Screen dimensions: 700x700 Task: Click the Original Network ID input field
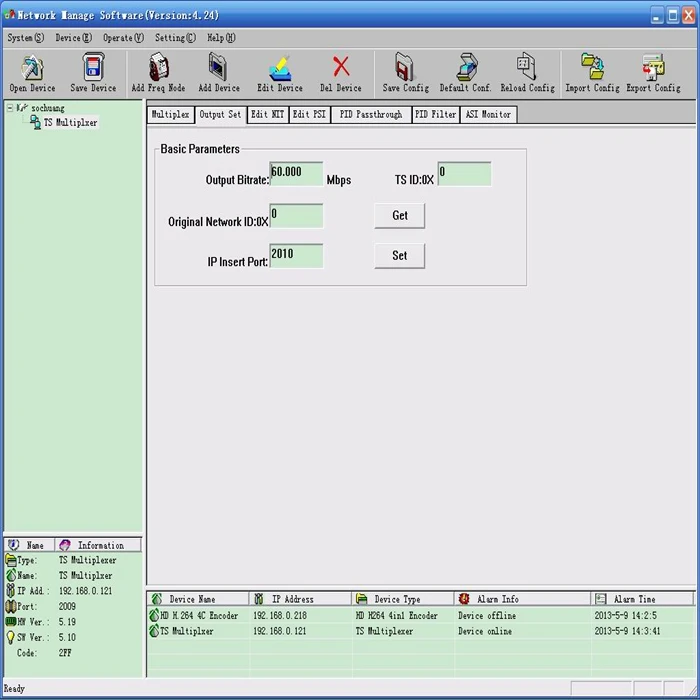[x=296, y=216]
